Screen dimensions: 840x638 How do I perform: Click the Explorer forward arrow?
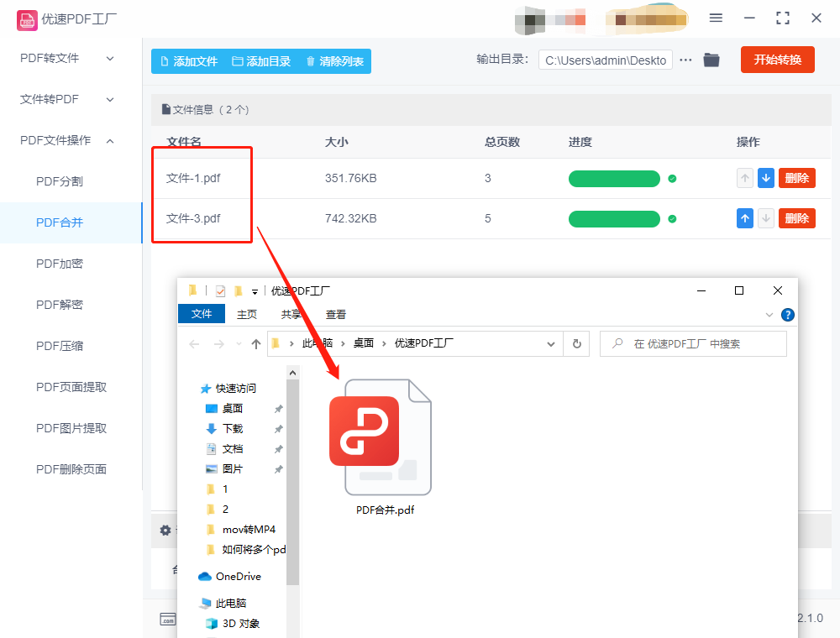point(218,344)
